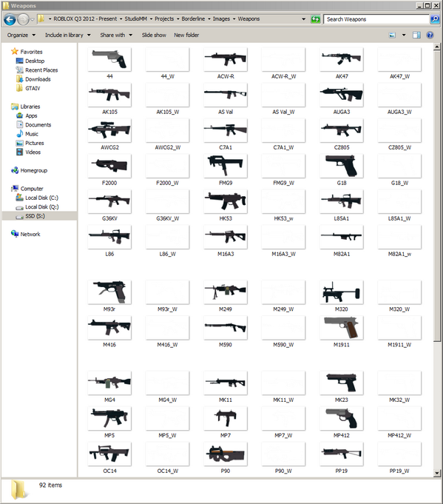
Task: Expand the address bar history dropdown
Action: [303, 19]
